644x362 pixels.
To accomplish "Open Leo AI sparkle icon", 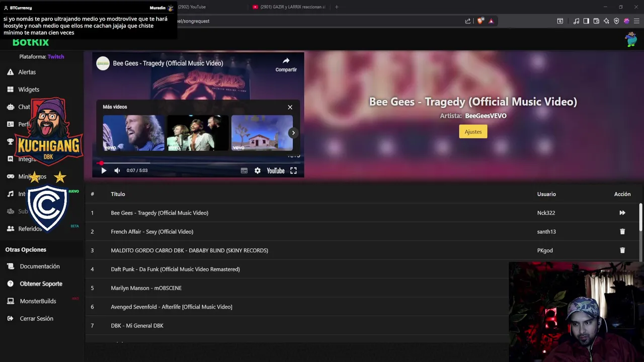I will pyautogui.click(x=606, y=21).
